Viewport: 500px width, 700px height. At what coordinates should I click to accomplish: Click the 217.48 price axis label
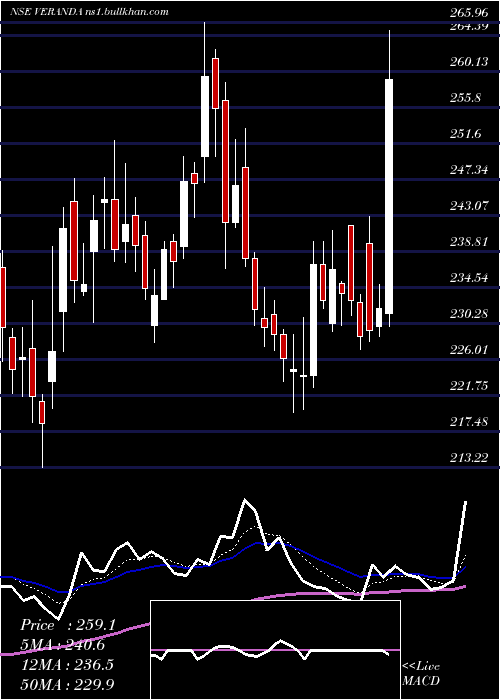tap(469, 421)
